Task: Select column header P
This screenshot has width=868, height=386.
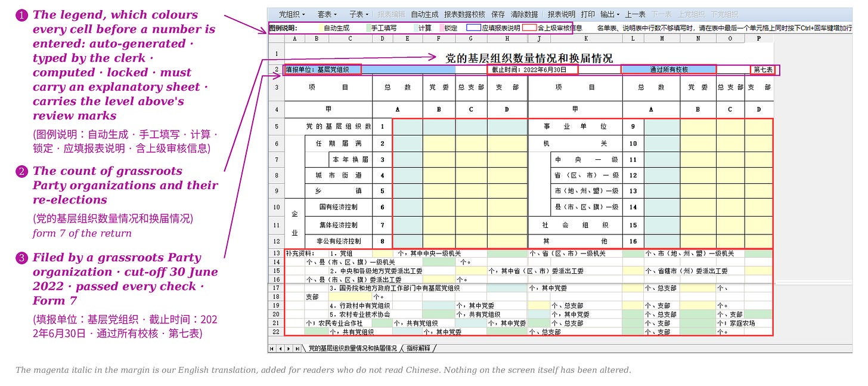Action: click(x=759, y=39)
